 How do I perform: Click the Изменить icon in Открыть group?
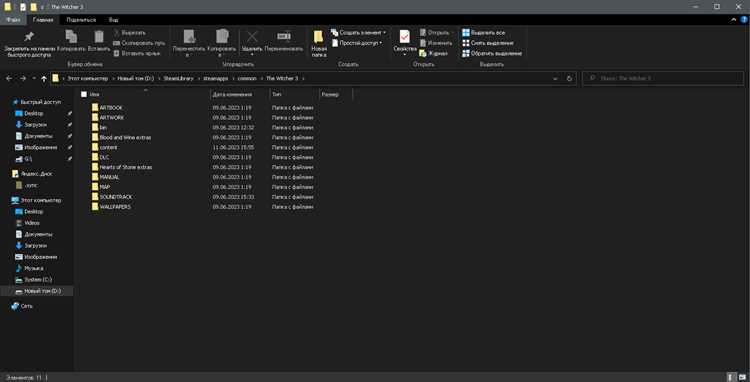(423, 43)
